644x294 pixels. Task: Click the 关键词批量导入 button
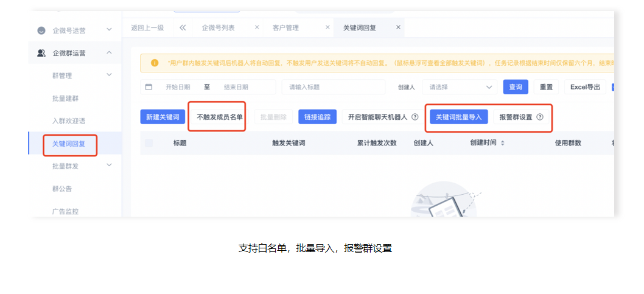459,117
